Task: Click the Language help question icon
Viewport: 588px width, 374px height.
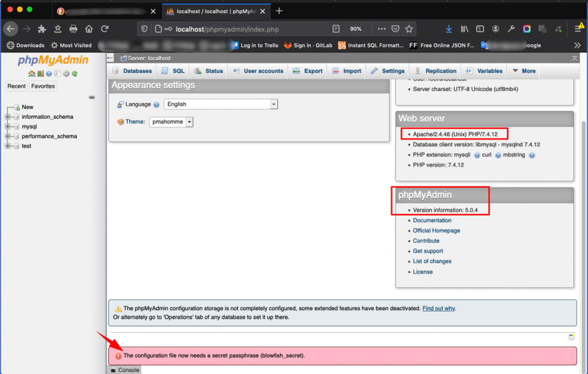Action: [156, 104]
